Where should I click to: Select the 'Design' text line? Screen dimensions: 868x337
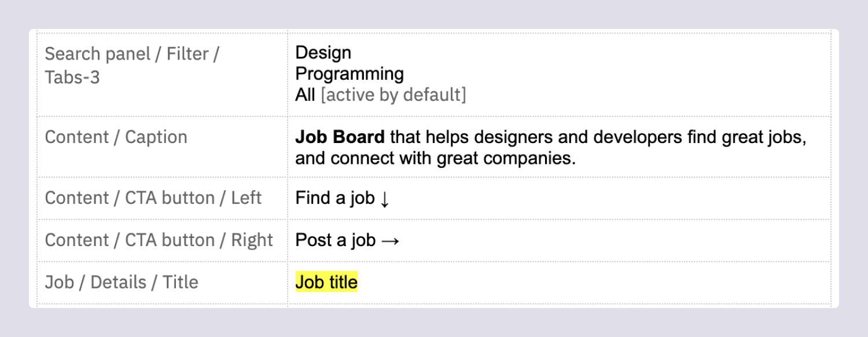pos(323,53)
